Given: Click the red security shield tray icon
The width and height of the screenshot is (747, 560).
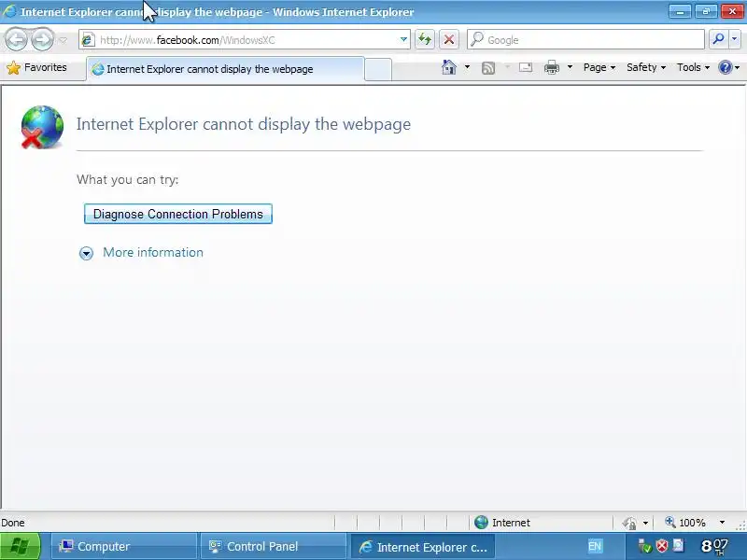Looking at the screenshot, I should (x=662, y=546).
